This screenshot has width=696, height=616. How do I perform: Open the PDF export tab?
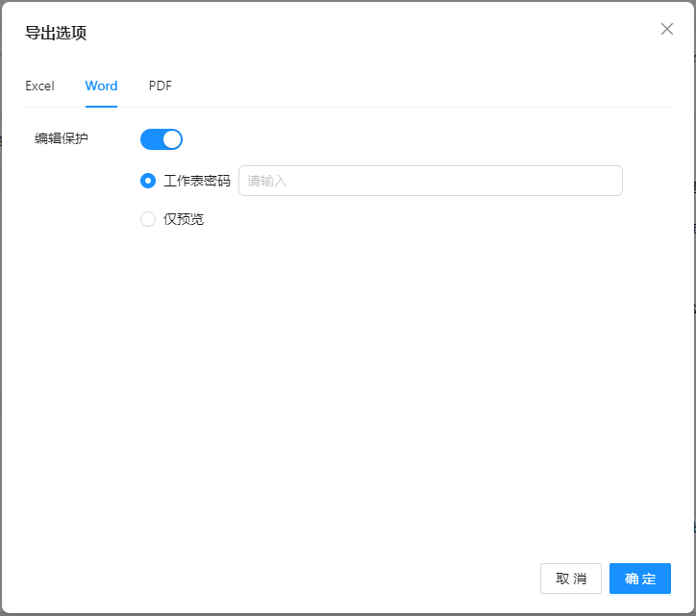click(161, 86)
